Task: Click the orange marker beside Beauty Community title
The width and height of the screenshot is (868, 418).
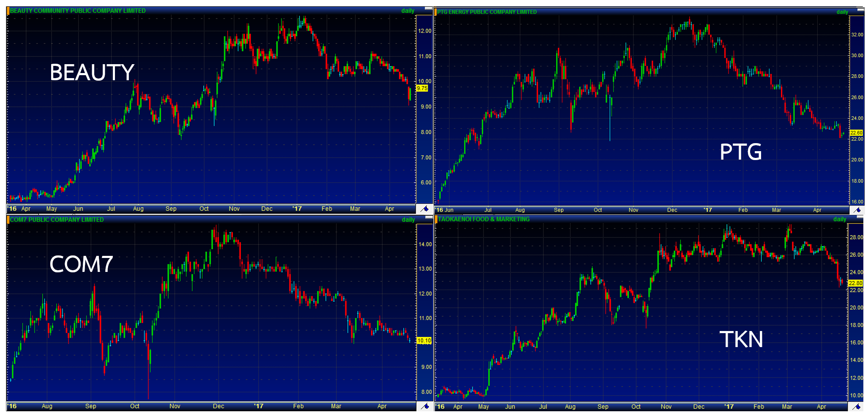Action: click(8, 11)
